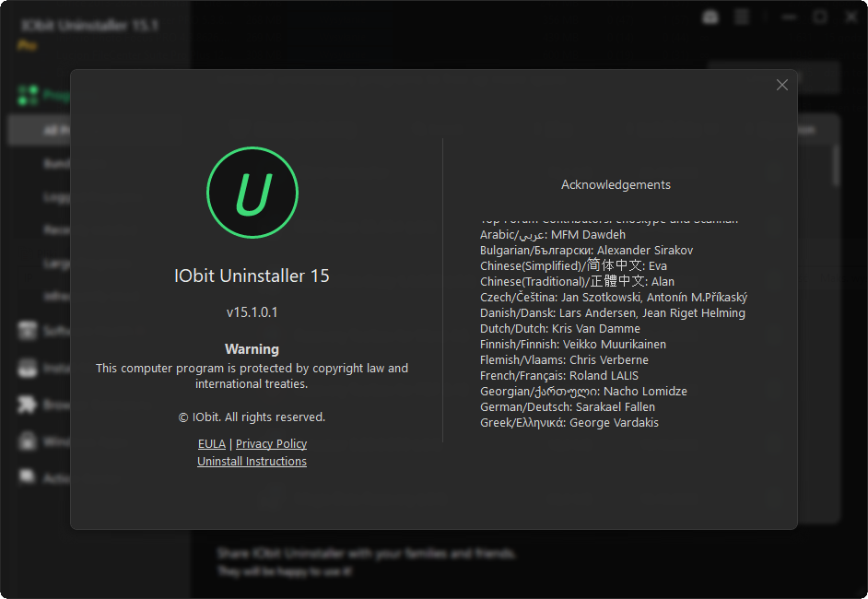Click the green IObit Uninstaller U logo
The image size is (868, 599).
tap(252, 193)
